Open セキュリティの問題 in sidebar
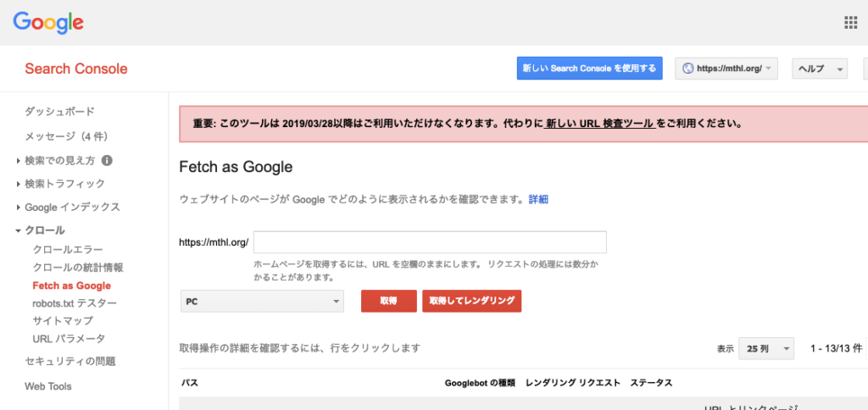The height and width of the screenshot is (410, 868). pos(70,362)
